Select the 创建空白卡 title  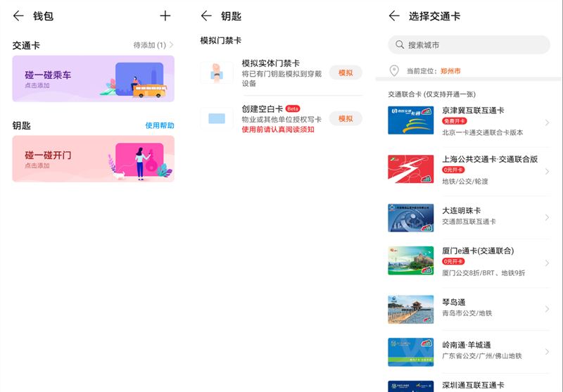[262, 109]
